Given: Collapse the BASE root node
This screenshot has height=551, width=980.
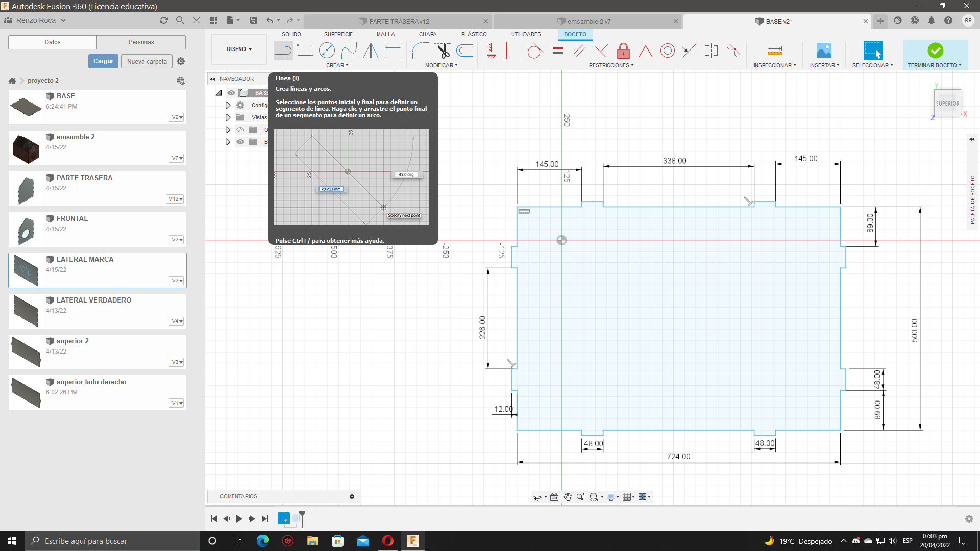Looking at the screenshot, I should tap(219, 93).
